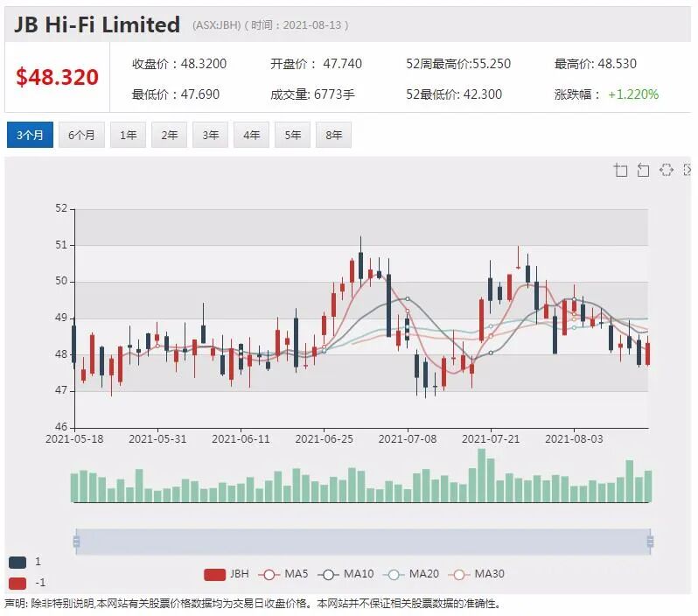Select the 4年 period tab
This screenshot has width=698, height=616.
coord(252,135)
